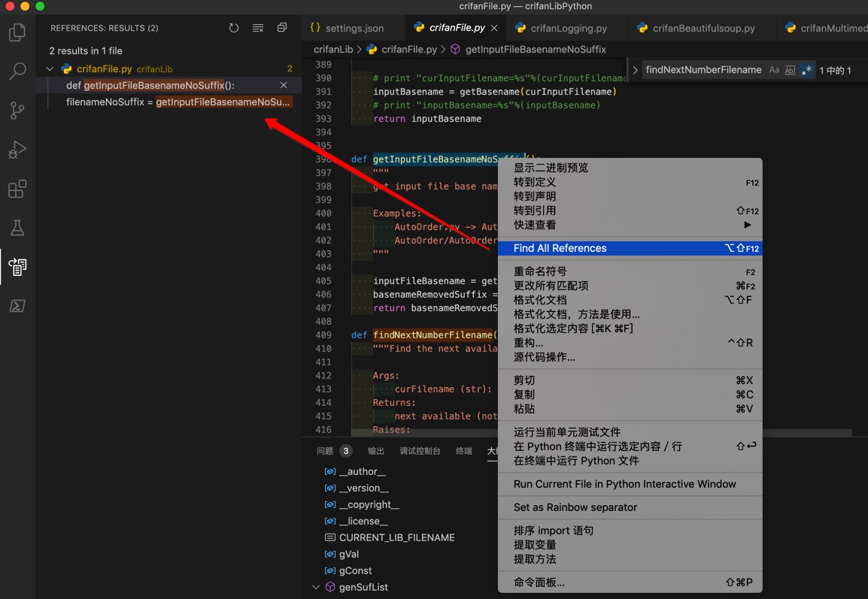The height and width of the screenshot is (599, 868).
Task: Open the Run and Debug view
Action: pos(17,150)
